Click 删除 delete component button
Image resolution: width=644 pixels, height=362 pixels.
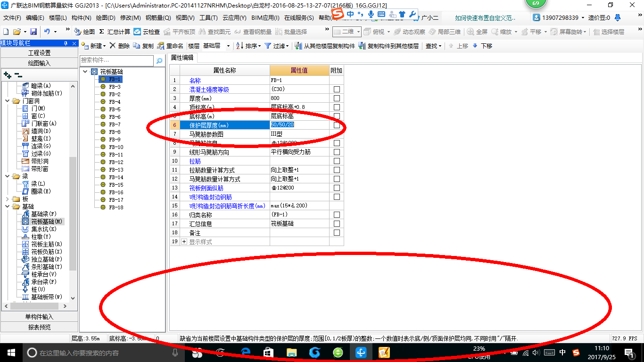(120, 46)
